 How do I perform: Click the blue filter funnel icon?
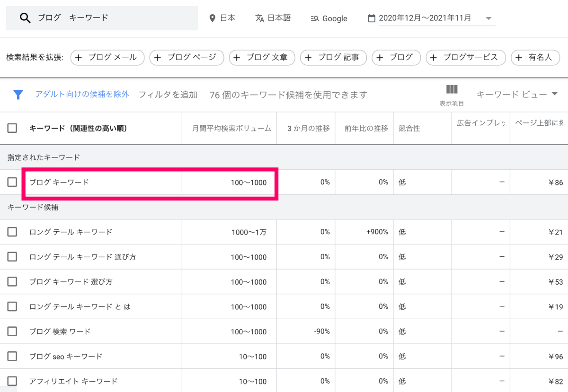18,95
